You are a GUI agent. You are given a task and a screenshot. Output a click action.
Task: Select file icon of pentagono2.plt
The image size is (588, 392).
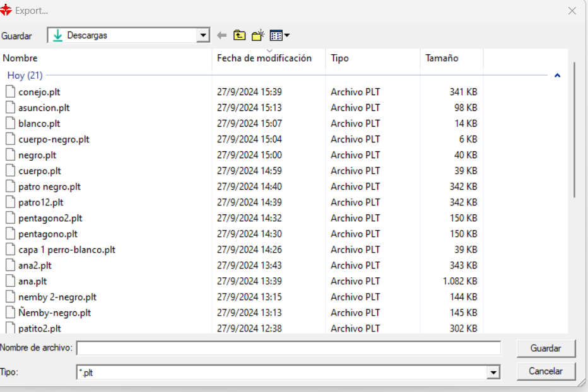(11, 217)
